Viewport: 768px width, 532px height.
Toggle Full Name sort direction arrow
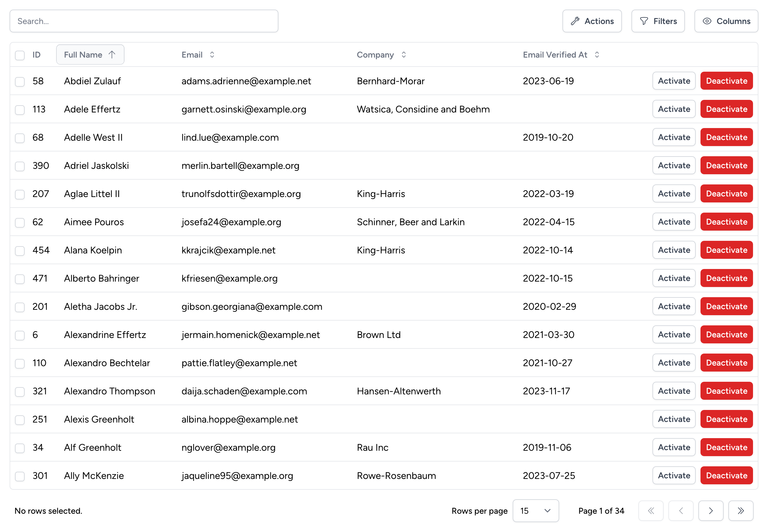pos(112,55)
